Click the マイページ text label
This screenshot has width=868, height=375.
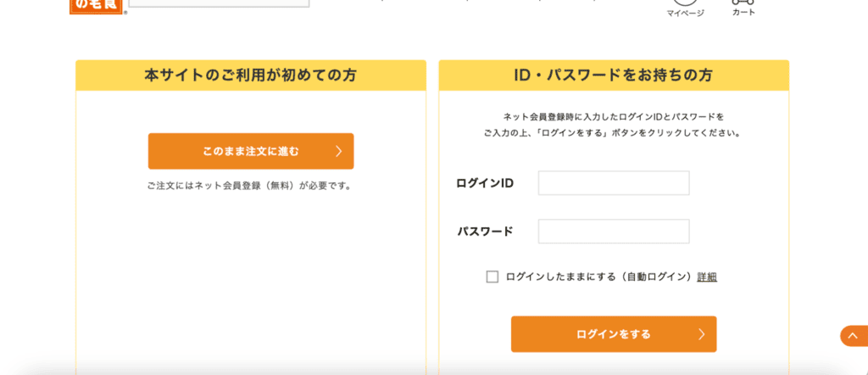[x=685, y=14]
